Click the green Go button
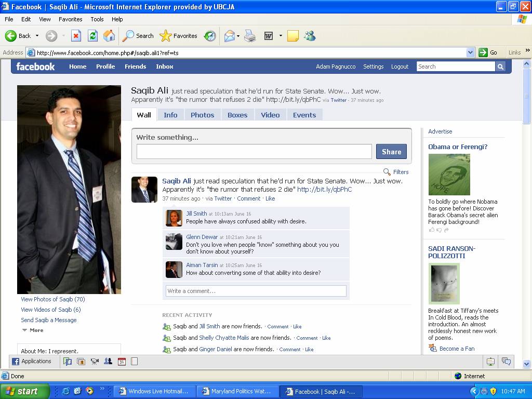Image resolution: width=532 pixels, height=399 pixels. click(488, 52)
